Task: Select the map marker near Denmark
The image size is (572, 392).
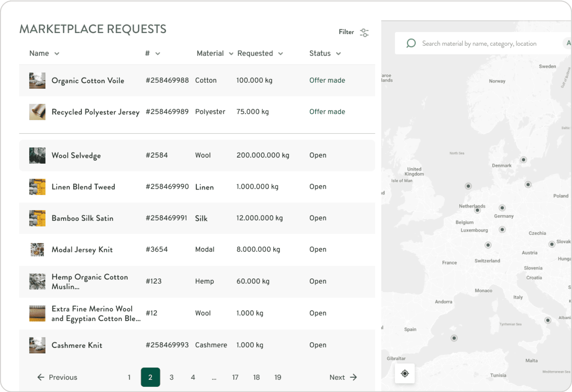Action: 523,160
